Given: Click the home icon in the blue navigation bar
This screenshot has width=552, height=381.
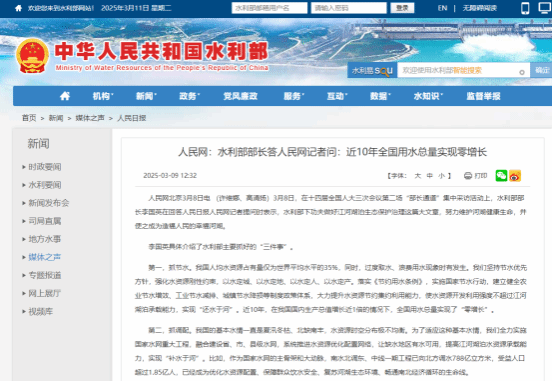Looking at the screenshot, I should (65, 96).
